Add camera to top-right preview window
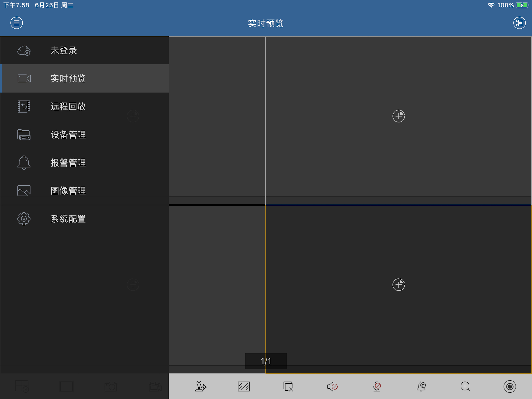This screenshot has height=399, width=532. tap(399, 116)
